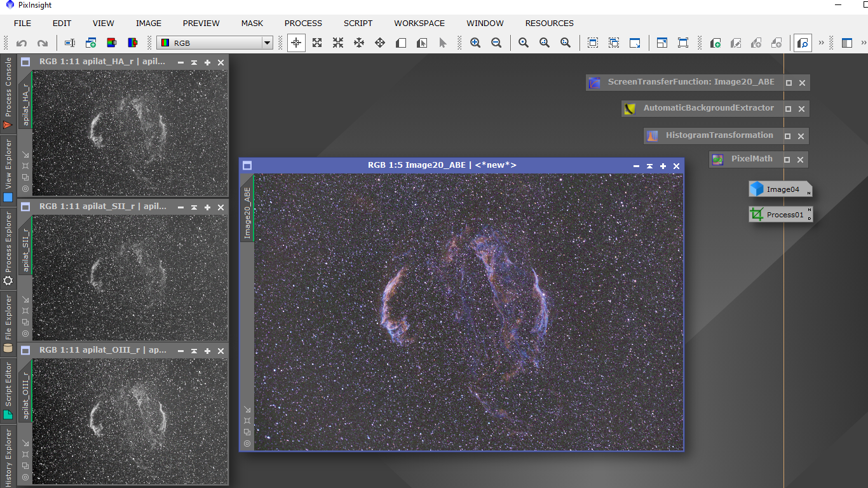Click the four outward arrows expand icon
This screenshot has height=488, width=868.
point(317,43)
